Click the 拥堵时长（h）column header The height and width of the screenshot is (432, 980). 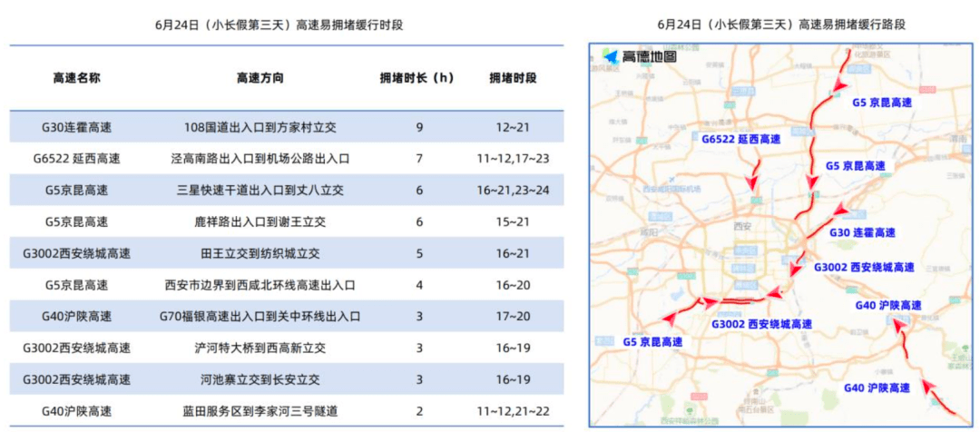pos(418,78)
